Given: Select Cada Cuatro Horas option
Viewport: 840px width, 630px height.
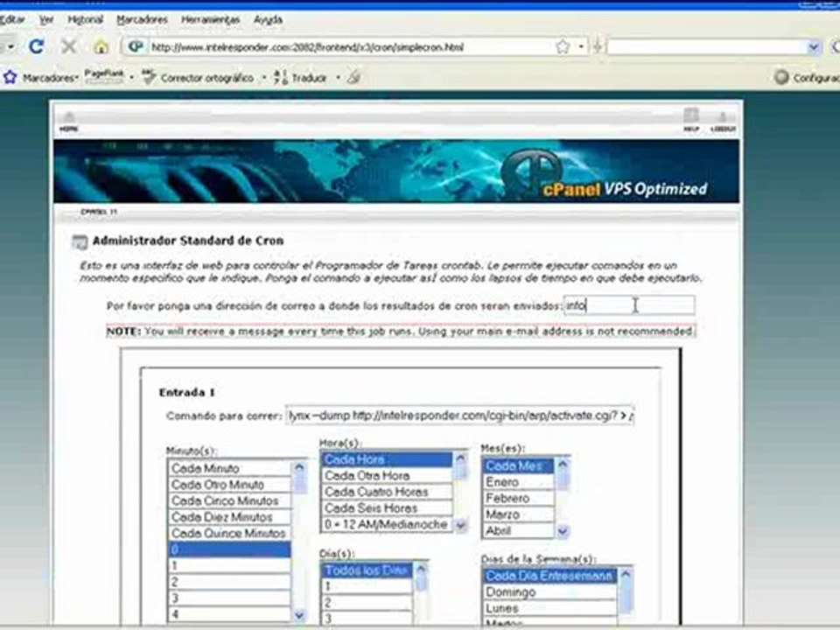Looking at the screenshot, I should (x=387, y=492).
